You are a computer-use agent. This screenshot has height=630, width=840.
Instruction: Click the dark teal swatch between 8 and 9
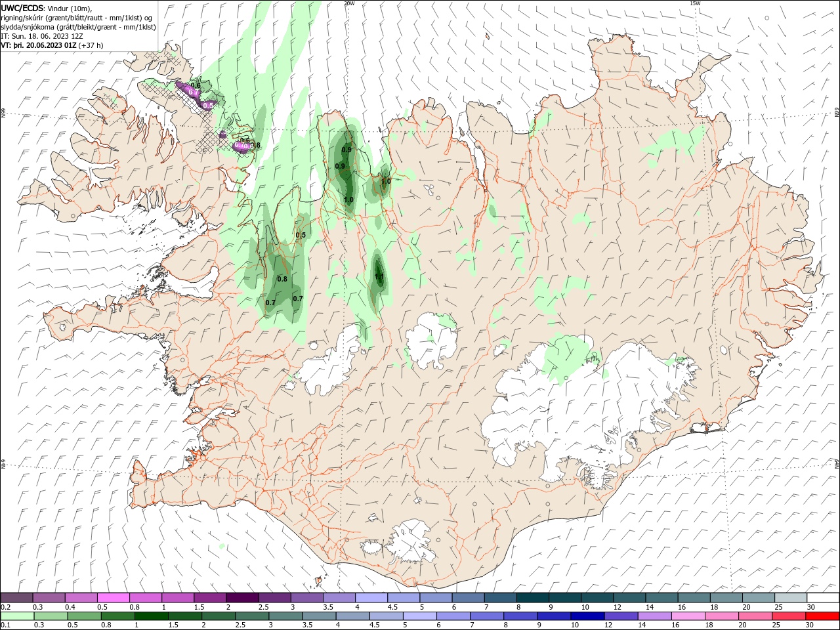[x=532, y=598]
